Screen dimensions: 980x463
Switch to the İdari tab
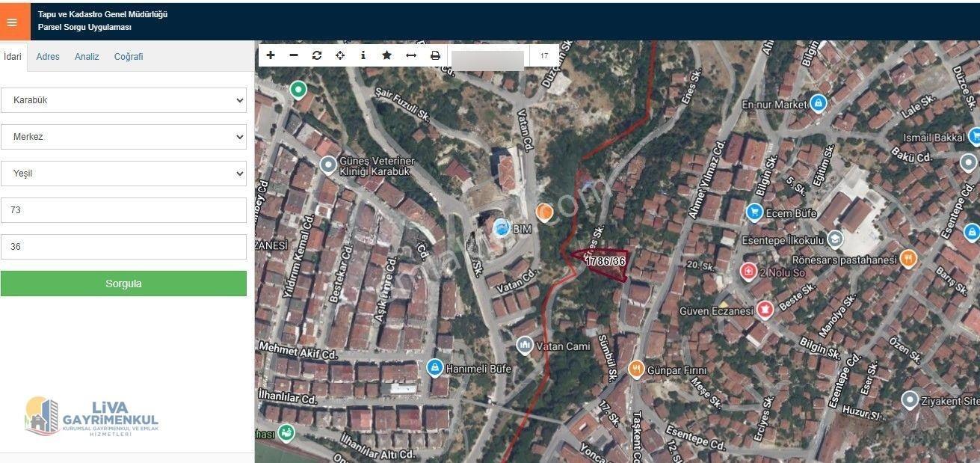[13, 57]
